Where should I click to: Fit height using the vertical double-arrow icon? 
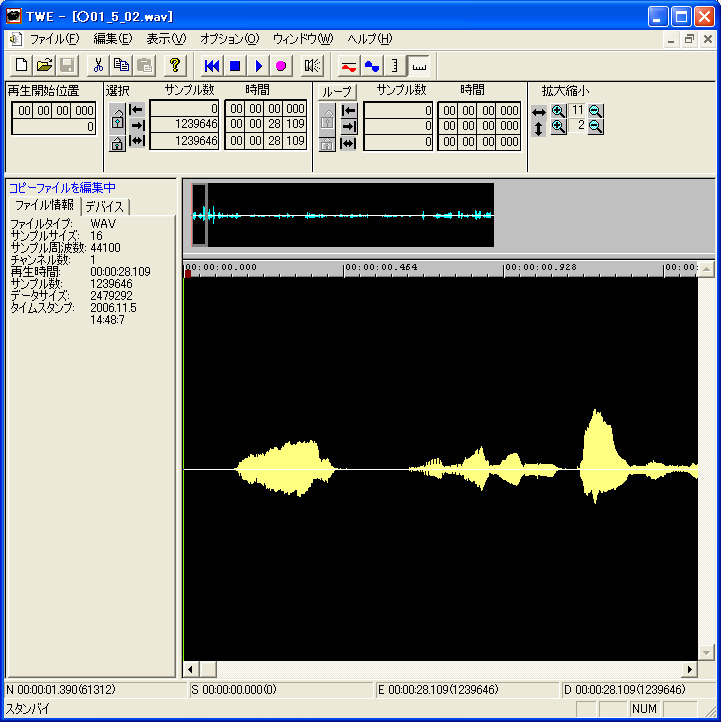539,128
